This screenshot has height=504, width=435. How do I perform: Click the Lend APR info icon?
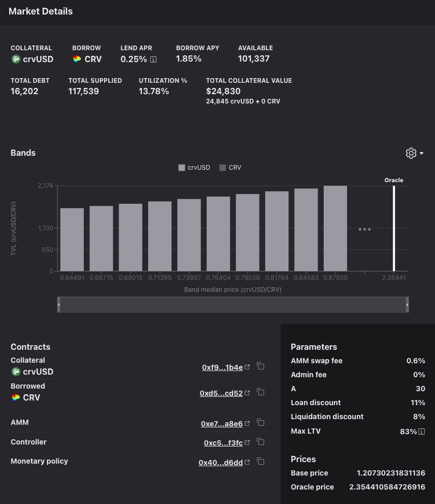[x=153, y=60]
